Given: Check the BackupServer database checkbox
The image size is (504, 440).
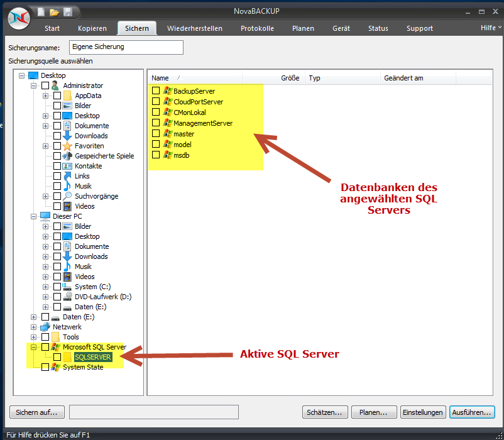Looking at the screenshot, I should [156, 91].
